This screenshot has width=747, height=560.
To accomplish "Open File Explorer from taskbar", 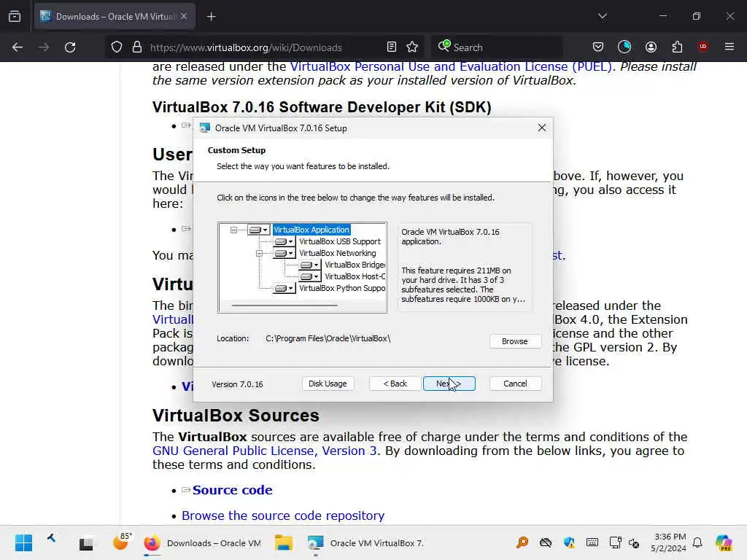I will pyautogui.click(x=284, y=542).
